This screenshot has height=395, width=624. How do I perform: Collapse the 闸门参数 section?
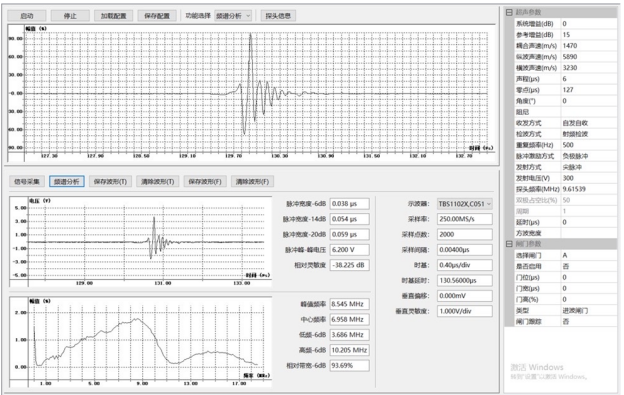coord(509,244)
